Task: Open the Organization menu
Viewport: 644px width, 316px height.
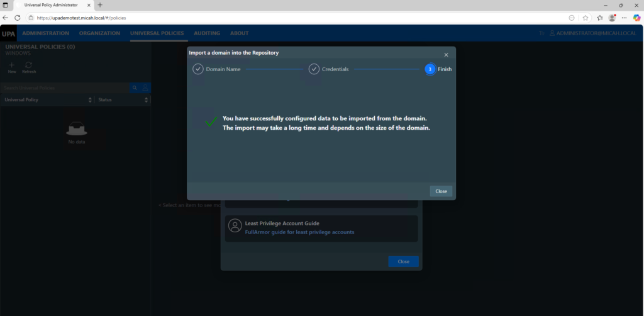Action: point(99,33)
